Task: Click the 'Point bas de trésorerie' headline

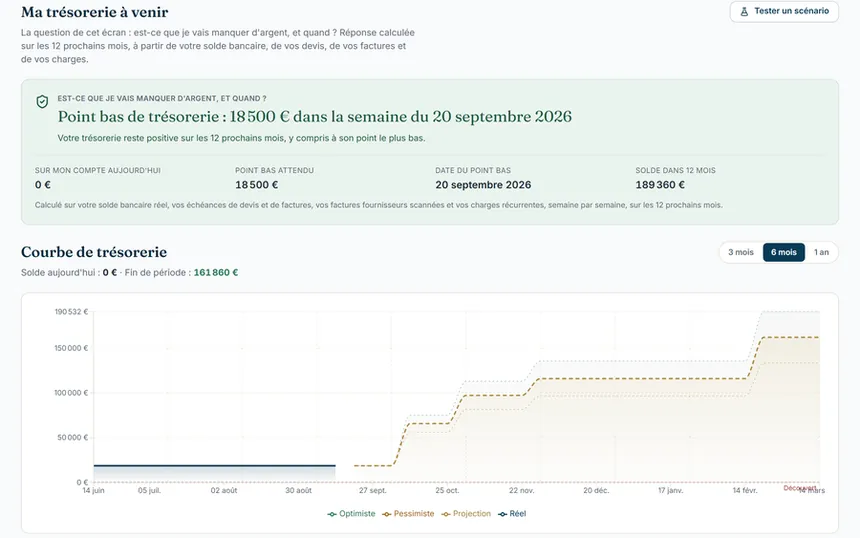Action: point(314,116)
